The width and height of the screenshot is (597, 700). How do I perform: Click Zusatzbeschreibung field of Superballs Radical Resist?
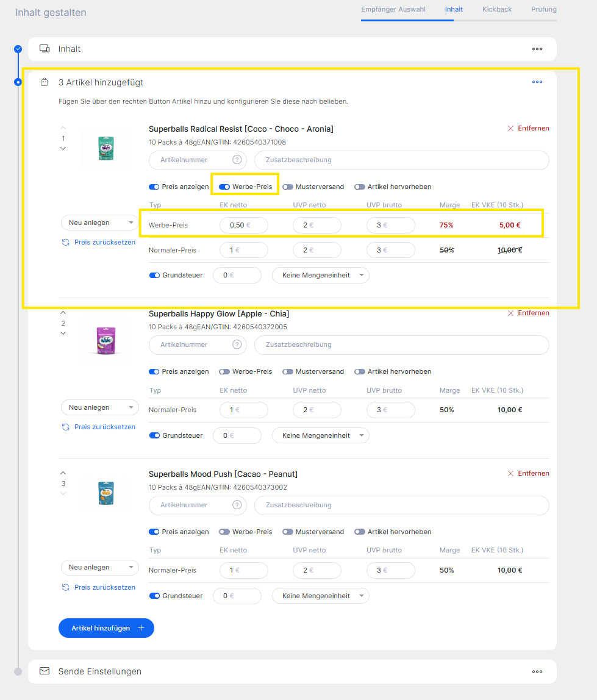[401, 160]
